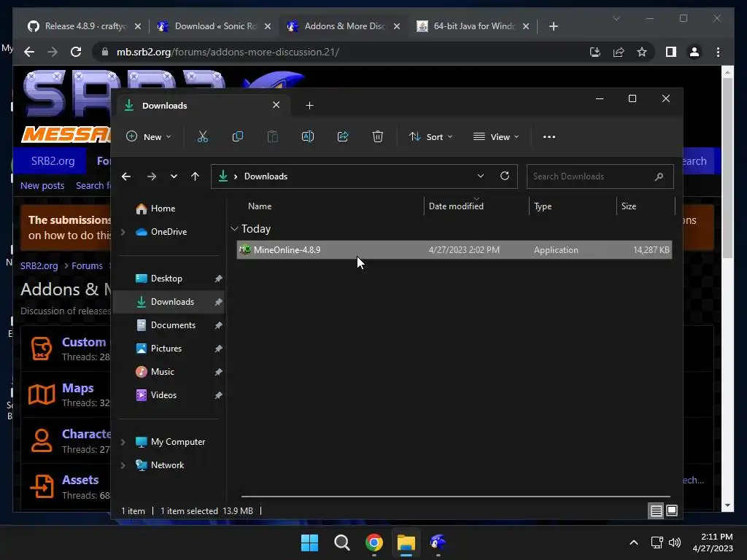Open the Assets forum category link

pos(80,480)
